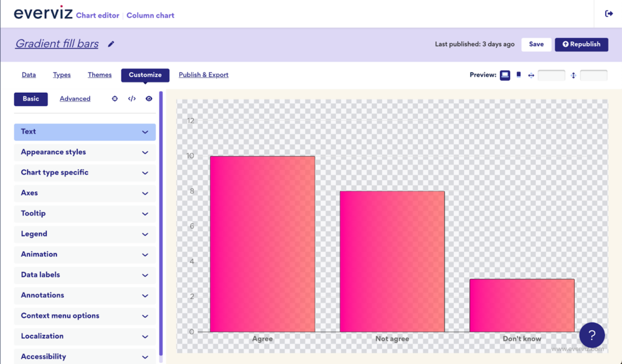The width and height of the screenshot is (622, 364).
Task: Open the help question mark button
Action: pos(592,335)
